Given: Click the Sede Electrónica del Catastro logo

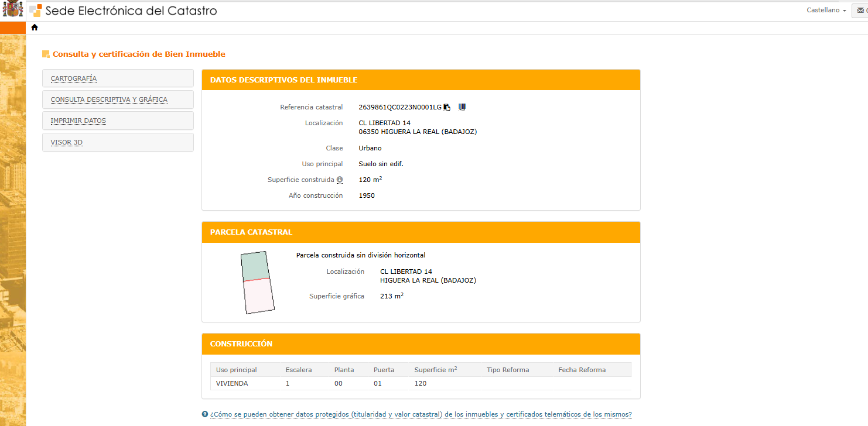Looking at the screenshot, I should [x=124, y=11].
